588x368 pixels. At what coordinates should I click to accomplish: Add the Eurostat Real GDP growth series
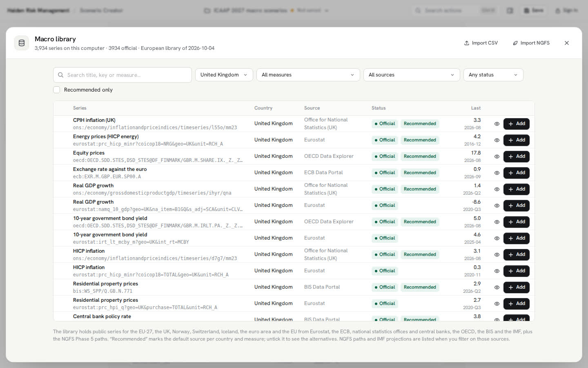(x=517, y=206)
